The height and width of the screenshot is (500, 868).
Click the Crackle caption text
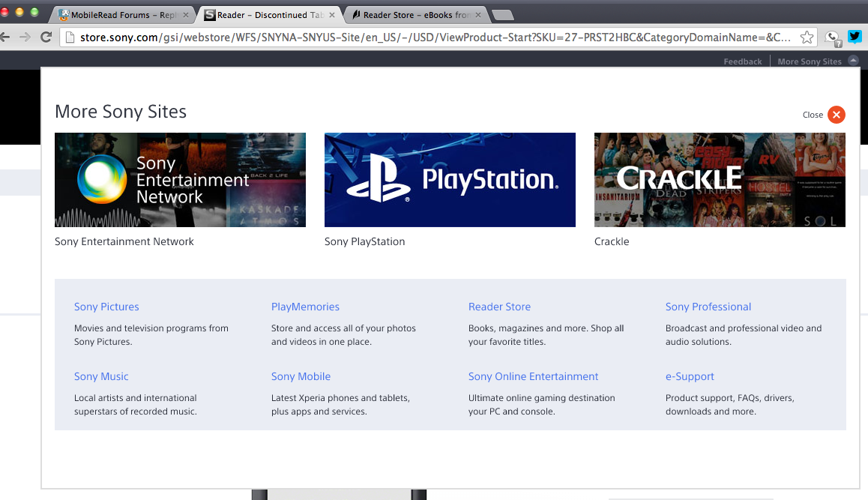click(612, 241)
